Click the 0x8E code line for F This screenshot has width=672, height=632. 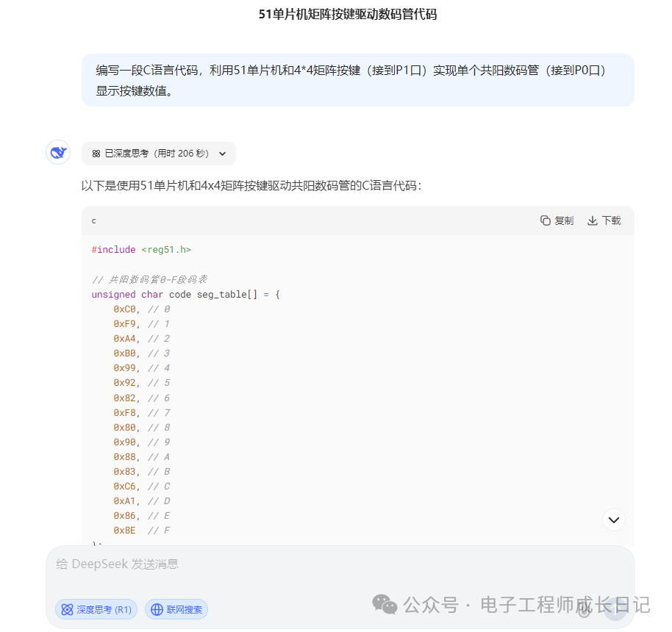[141, 531]
